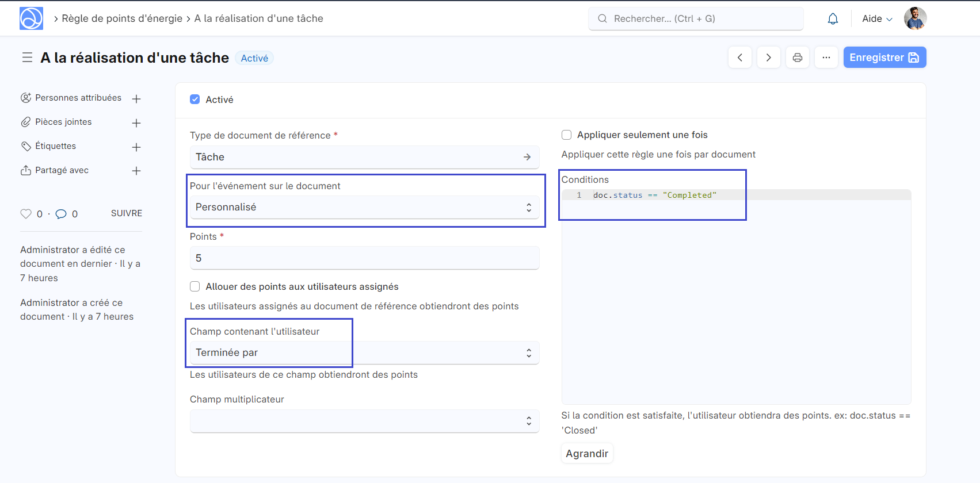The image size is (980, 483).
Task: Open the Pour l'événement sur le document dropdown
Action: (x=364, y=208)
